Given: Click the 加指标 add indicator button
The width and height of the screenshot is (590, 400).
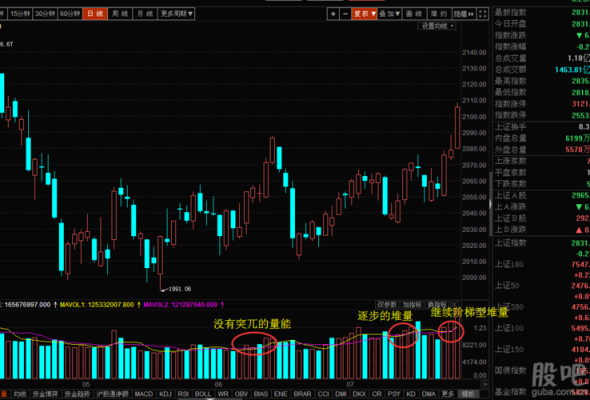Looking at the screenshot, I should tap(412, 304).
